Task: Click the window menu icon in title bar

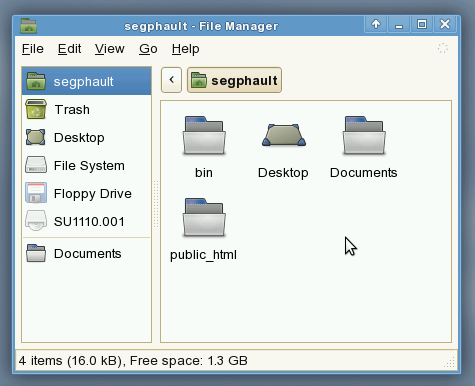Action: pos(29,26)
